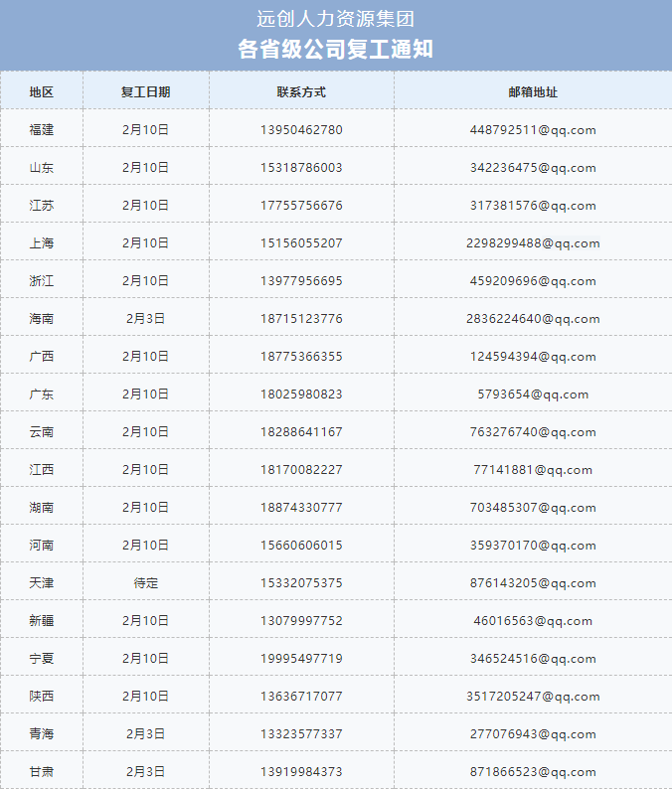Screen dimensions: 672x789
Task: Open email 871866523@qq.com
Action: click(x=533, y=771)
